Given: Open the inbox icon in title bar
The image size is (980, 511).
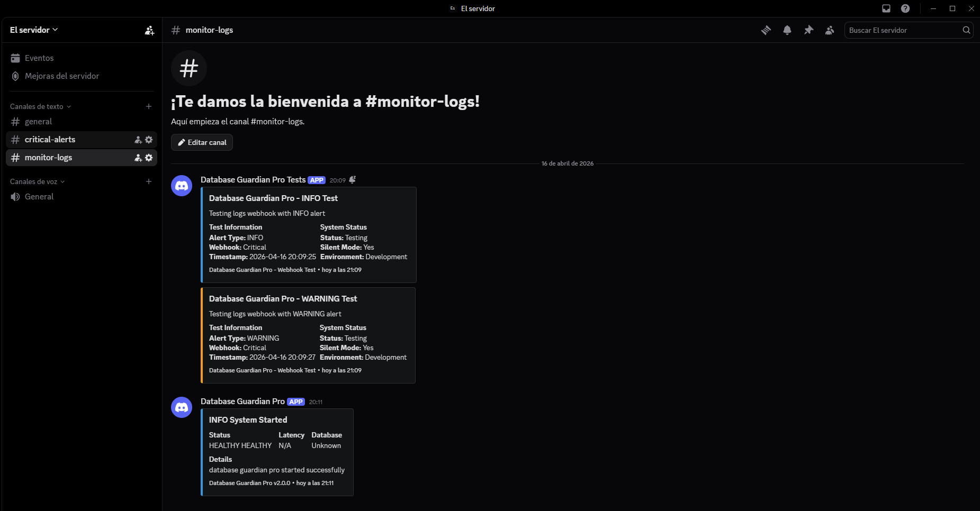Looking at the screenshot, I should coord(886,8).
